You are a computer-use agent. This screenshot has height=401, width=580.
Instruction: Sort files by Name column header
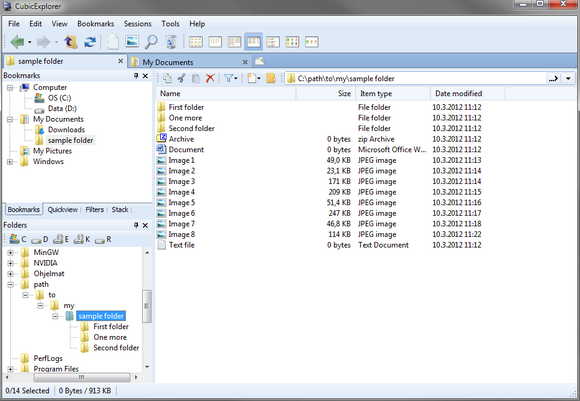[226, 94]
